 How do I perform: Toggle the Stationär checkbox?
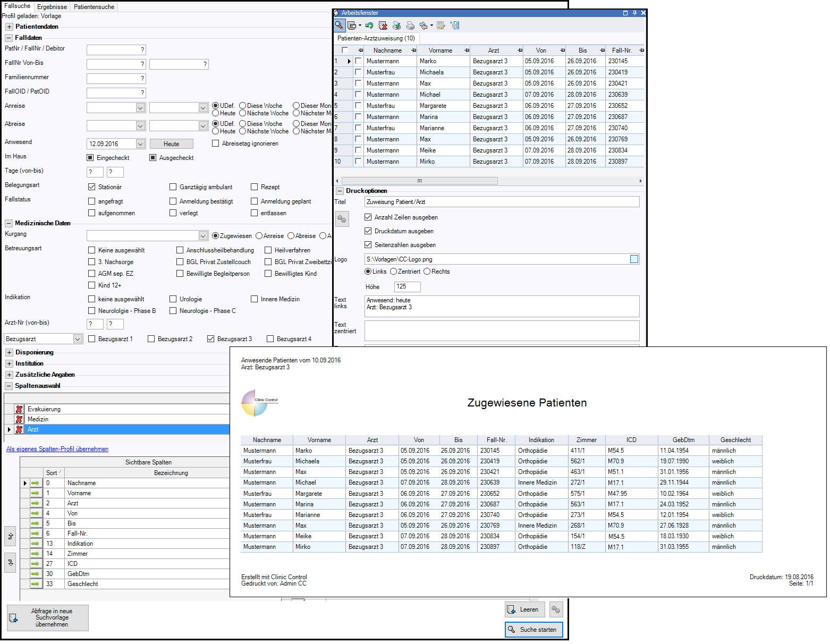(91, 187)
